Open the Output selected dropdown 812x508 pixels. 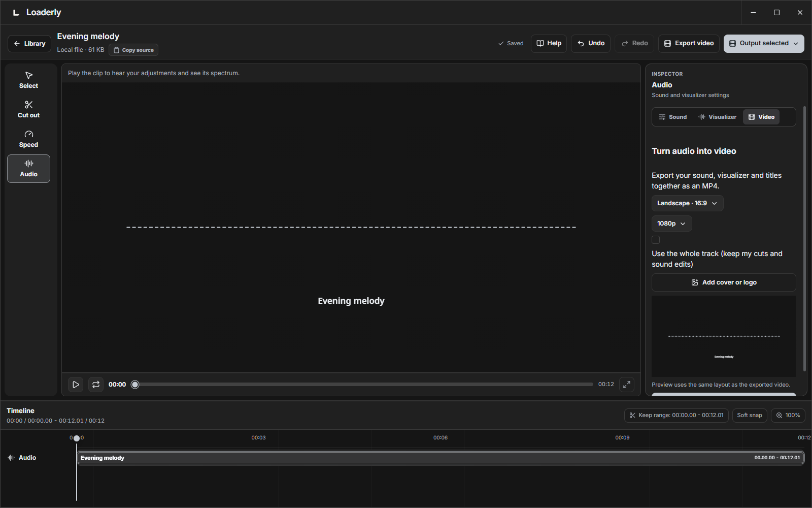pos(764,43)
